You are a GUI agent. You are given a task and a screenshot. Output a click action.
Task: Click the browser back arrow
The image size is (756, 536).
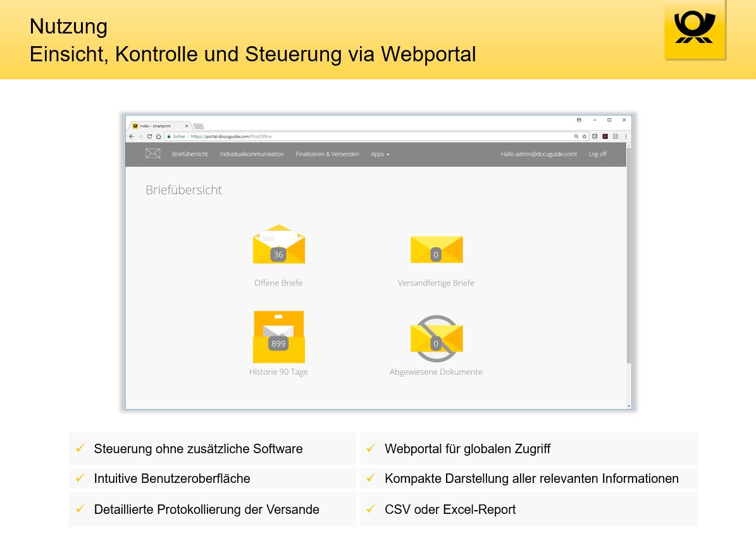coord(132,137)
